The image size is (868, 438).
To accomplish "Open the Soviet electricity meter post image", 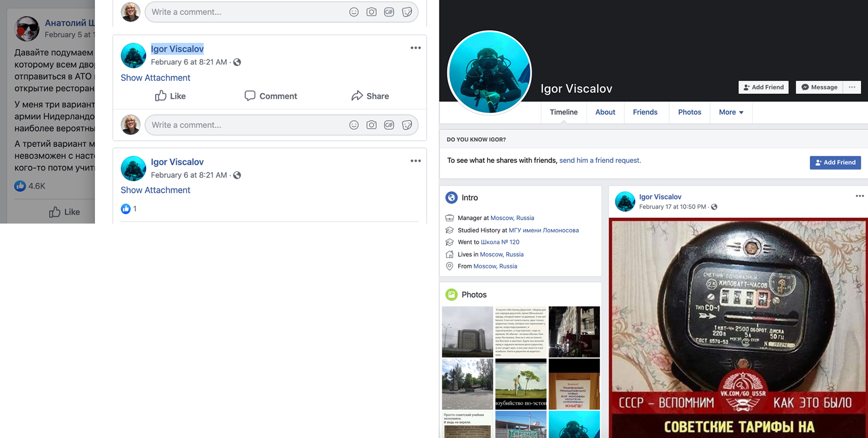I will click(x=738, y=328).
